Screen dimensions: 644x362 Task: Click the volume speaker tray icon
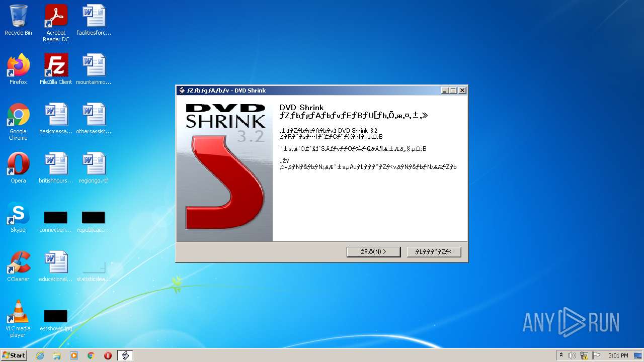point(572,355)
